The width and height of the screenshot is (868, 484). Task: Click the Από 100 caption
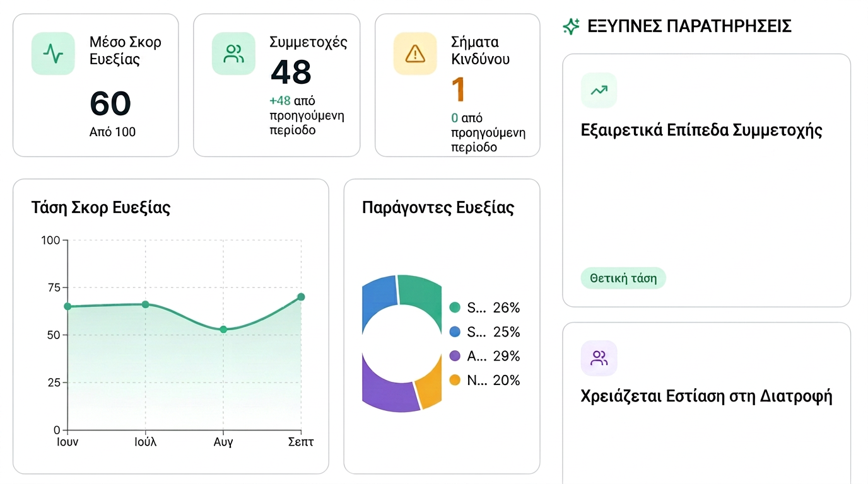tap(112, 132)
